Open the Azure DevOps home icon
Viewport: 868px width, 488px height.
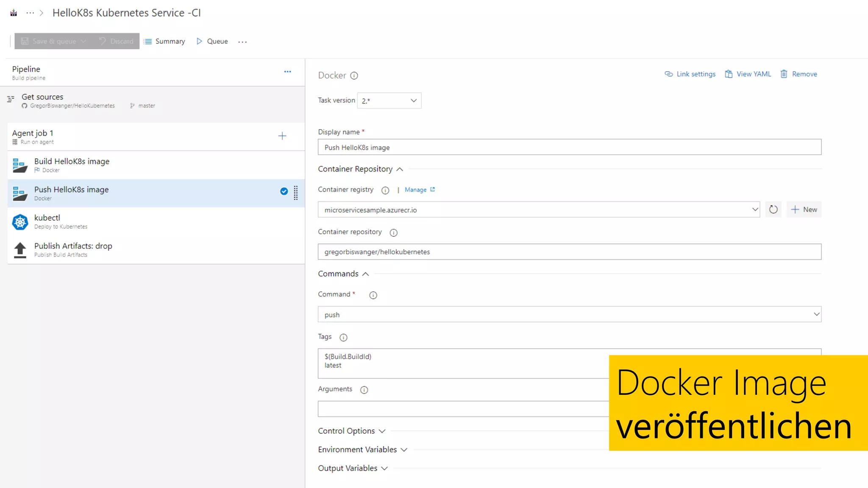(14, 13)
